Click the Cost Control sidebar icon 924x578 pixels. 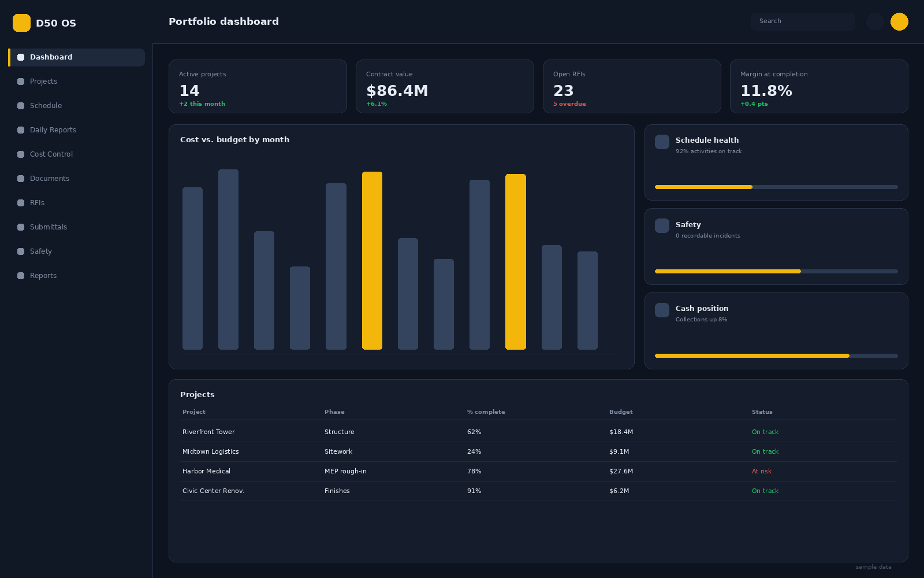[21, 154]
